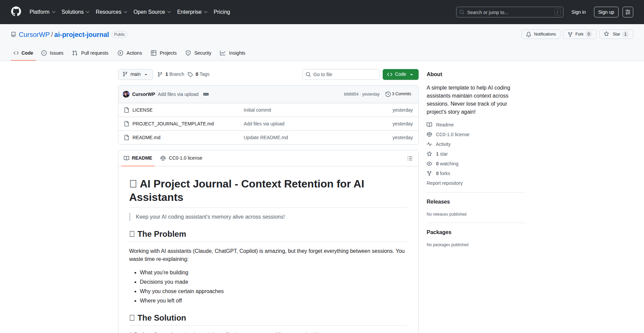Click the commit history clock icon
644x333 pixels.
[388, 94]
